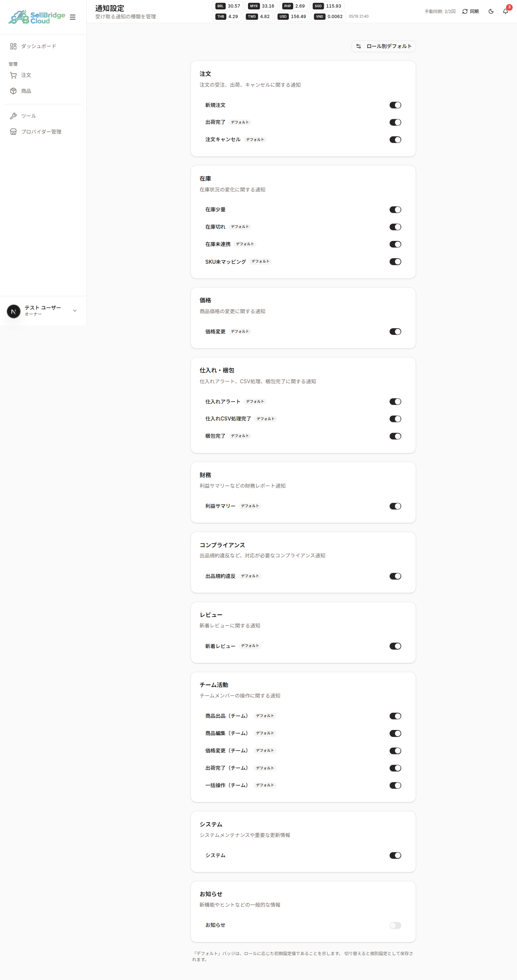Screen dimensions: 517x980
Task: Click the dashboard grid icon
Action: [13, 46]
